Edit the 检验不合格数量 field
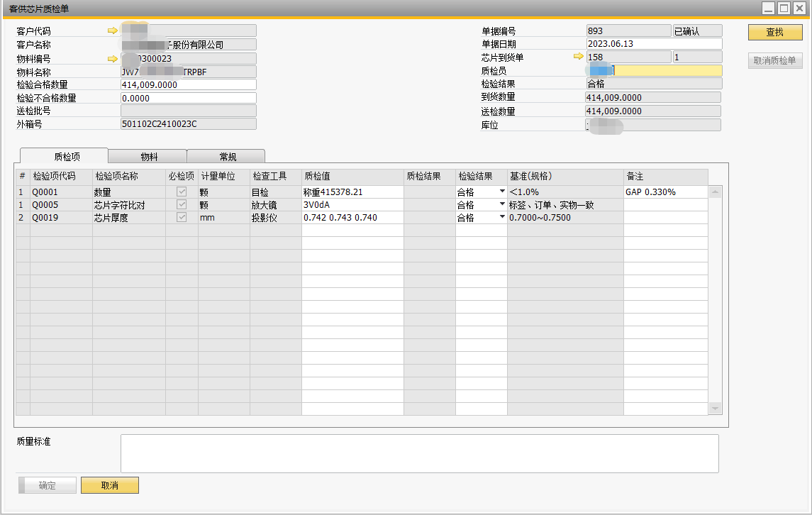 coord(189,98)
